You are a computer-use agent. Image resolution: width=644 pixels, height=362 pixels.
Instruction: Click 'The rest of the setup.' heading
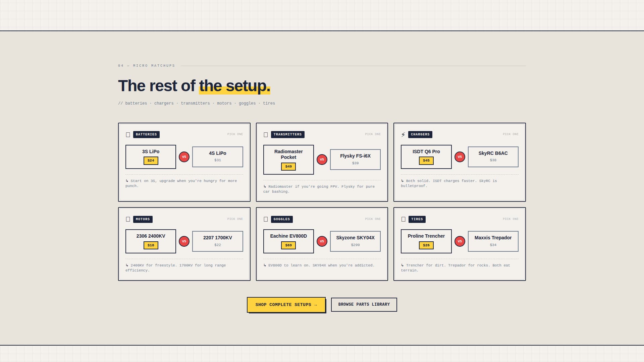194,86
